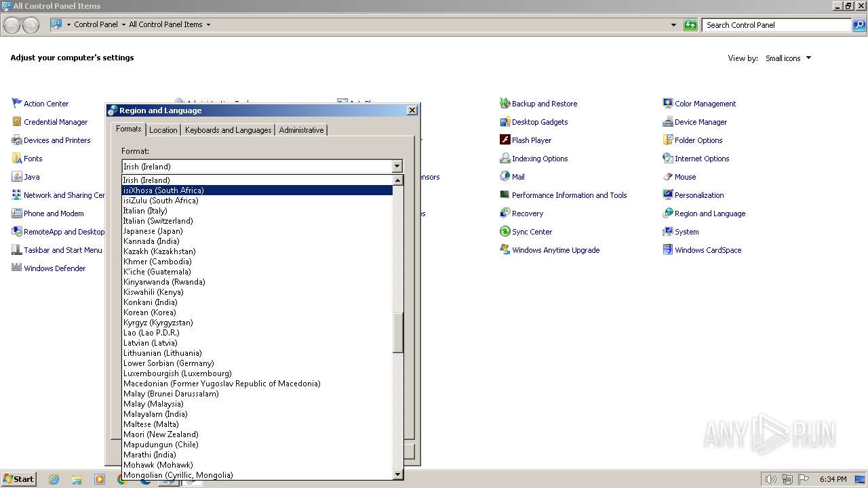Open the Credential Manager icon
Image resolution: width=868 pixels, height=488 pixels.
pos(17,121)
